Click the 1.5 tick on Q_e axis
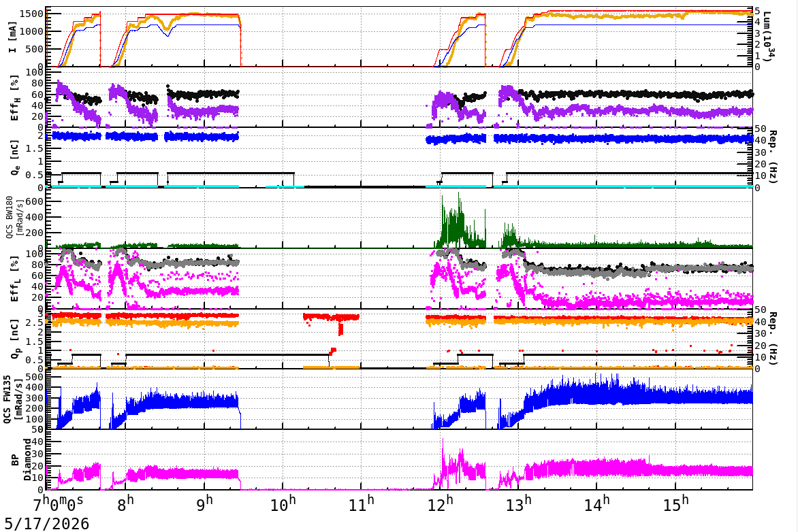The width and height of the screenshot is (798, 532). (x=35, y=148)
